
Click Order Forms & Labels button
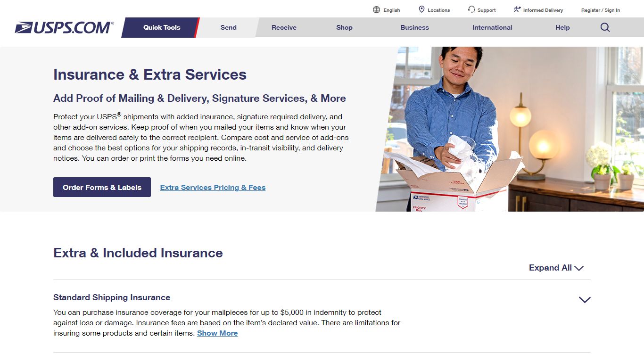tap(102, 187)
